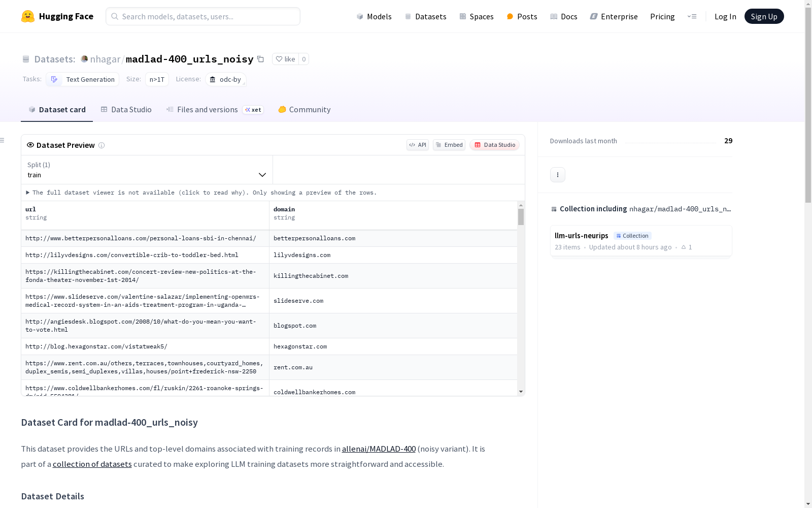Go to the Pricing page
This screenshot has height=508, width=812.
coord(662,16)
